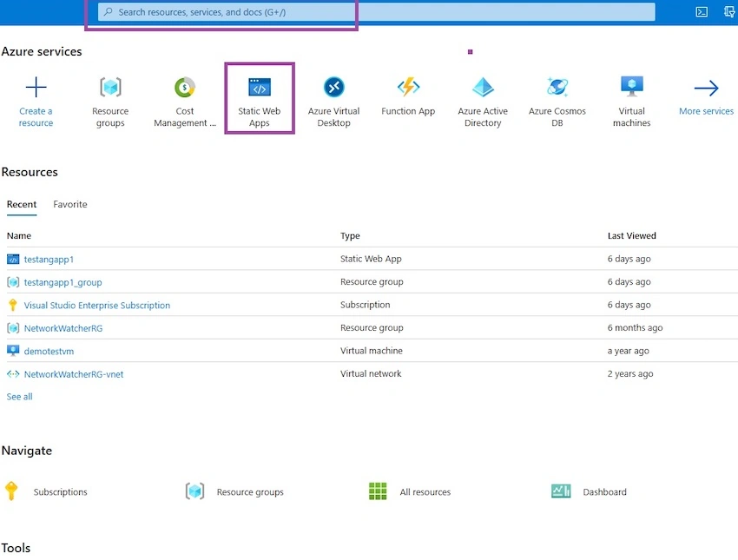The width and height of the screenshot is (738, 560).
Task: Click the 'Subscription' type cell
Action: [x=366, y=305]
